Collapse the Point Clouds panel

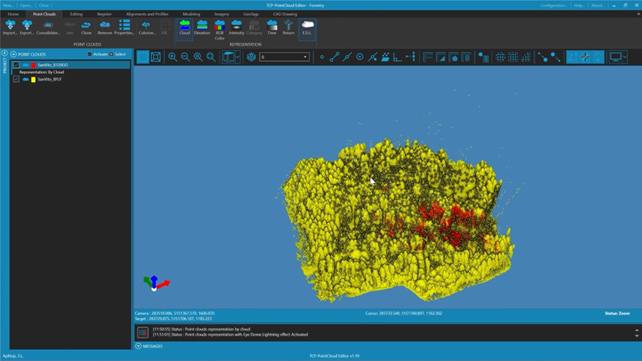14,54
